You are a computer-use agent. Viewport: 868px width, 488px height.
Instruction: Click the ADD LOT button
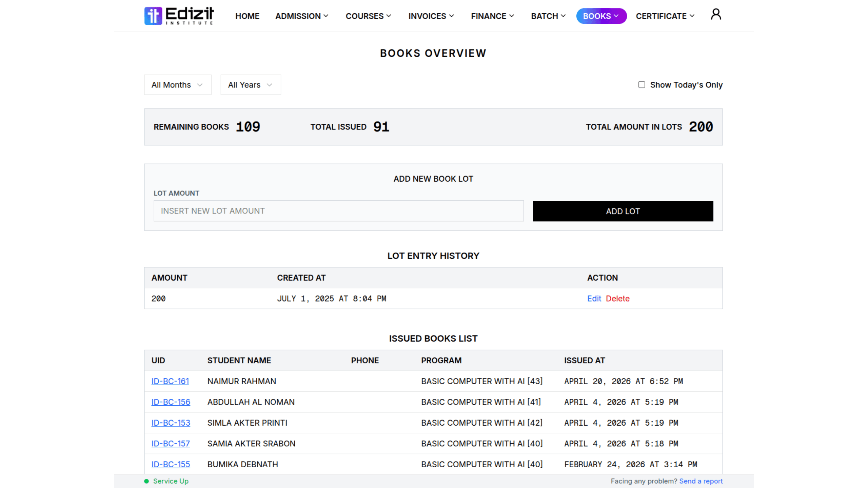pos(623,211)
